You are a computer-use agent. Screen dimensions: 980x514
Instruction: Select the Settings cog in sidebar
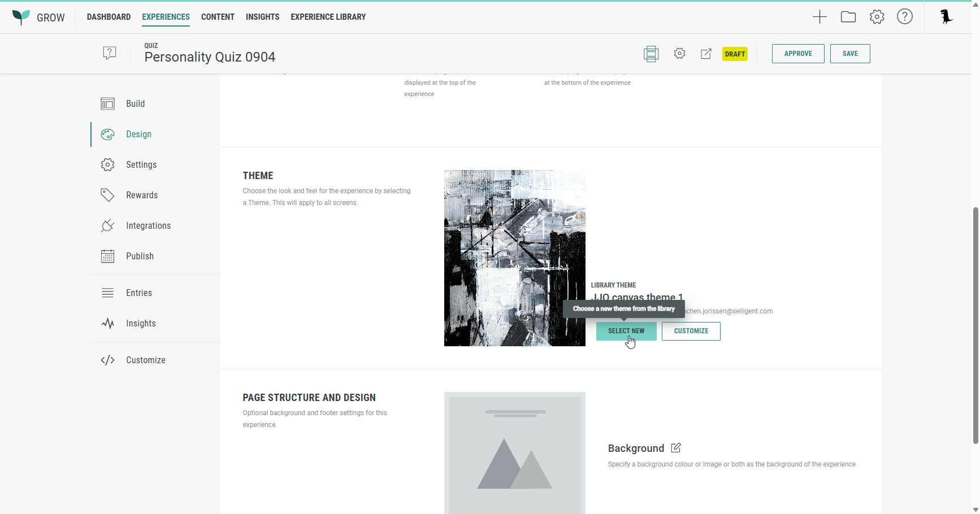point(107,165)
